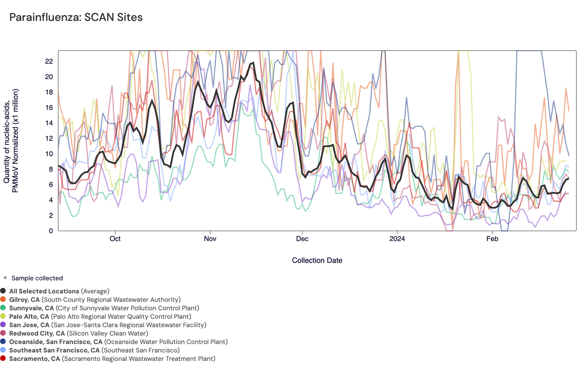This screenshot has height=367, width=588.
Task: Click the Feb tick on the date axis
Action: pos(492,239)
